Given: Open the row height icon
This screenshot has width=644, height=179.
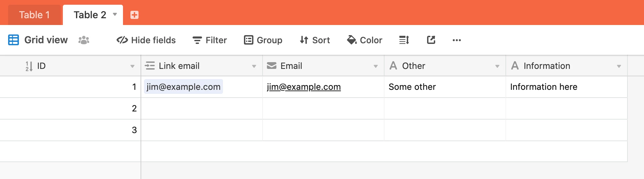Looking at the screenshot, I should [x=404, y=40].
